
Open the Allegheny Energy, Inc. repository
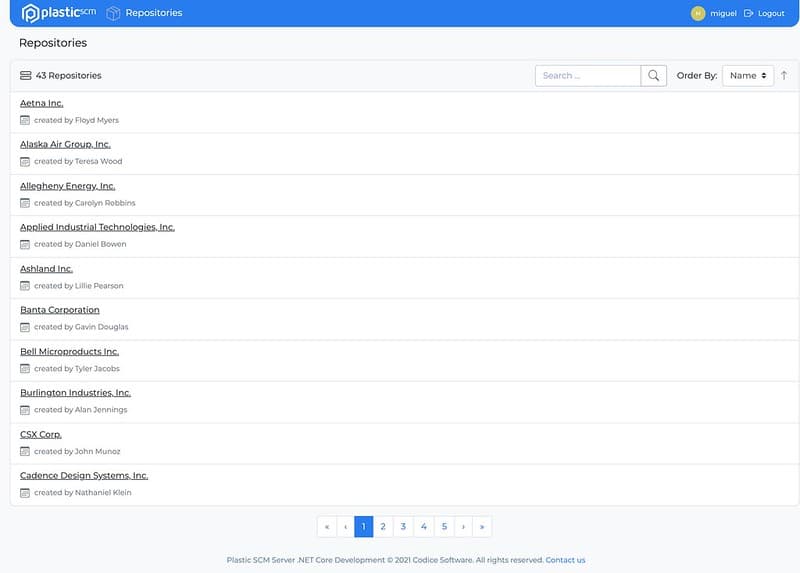(x=67, y=186)
